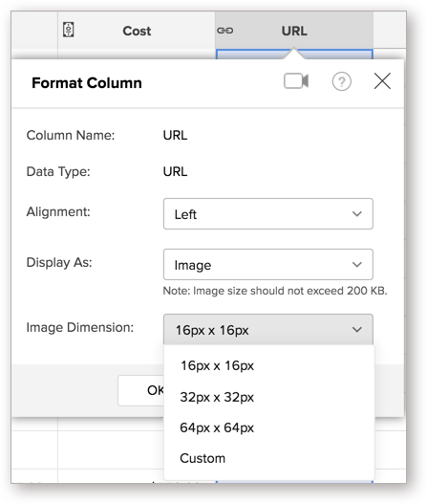Click the currency icon beside Cost
427x504 pixels.
point(69,31)
